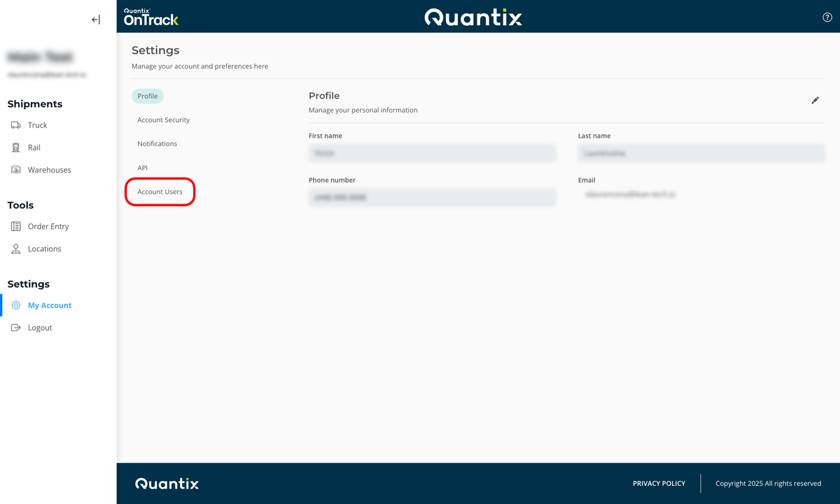The height and width of the screenshot is (504, 840).
Task: Click the My Account gear icon
Action: tap(15, 304)
